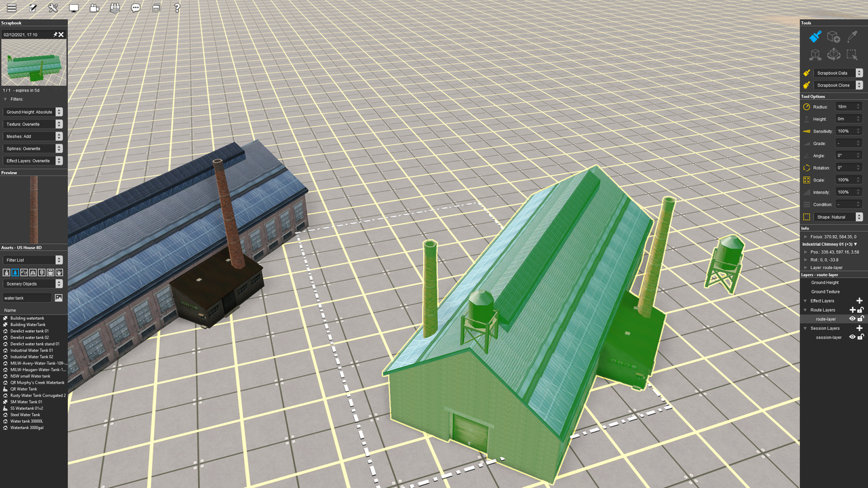
Task: Select the Fine Adjustment tool icon
Action: tap(833, 55)
